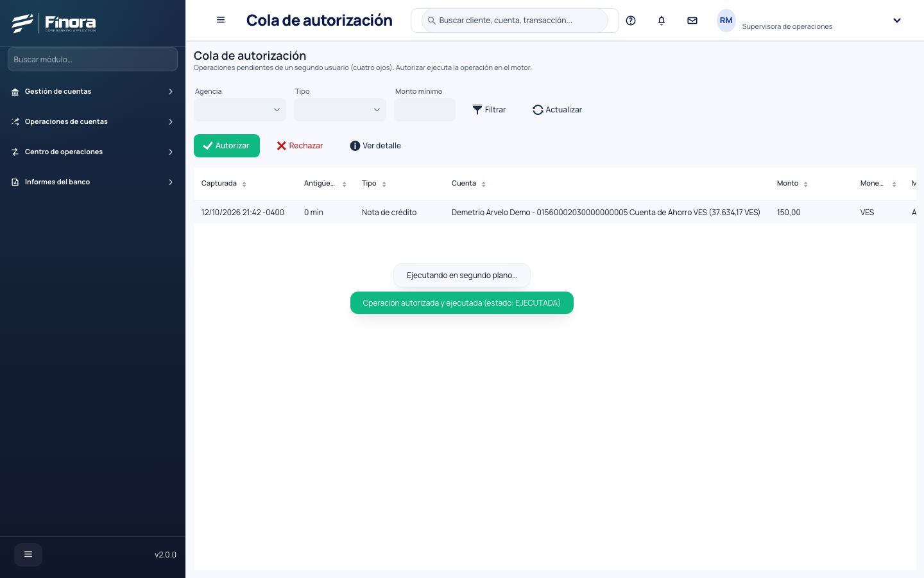Click the Demetrio Arvelo Demo account cell
This screenshot has width=924, height=578.
[x=606, y=213]
